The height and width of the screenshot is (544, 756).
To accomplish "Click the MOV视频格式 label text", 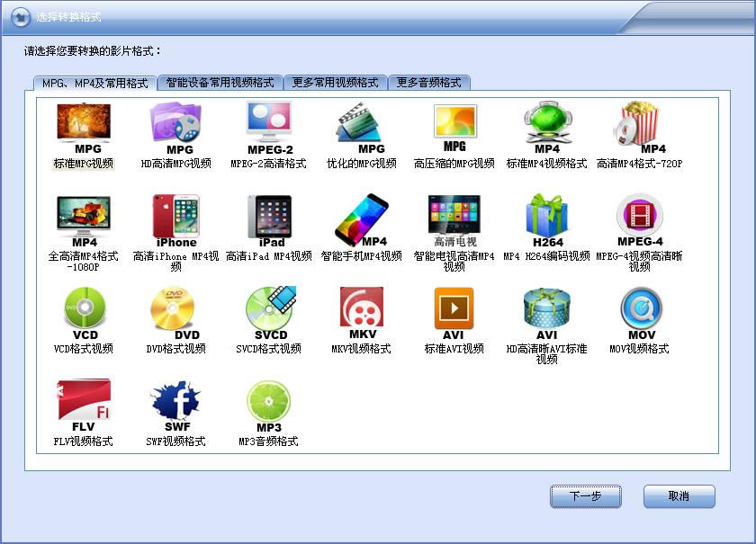I will [639, 349].
